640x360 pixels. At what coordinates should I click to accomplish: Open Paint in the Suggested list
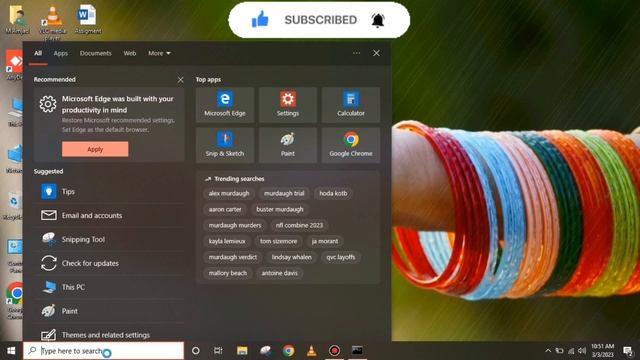(x=109, y=311)
